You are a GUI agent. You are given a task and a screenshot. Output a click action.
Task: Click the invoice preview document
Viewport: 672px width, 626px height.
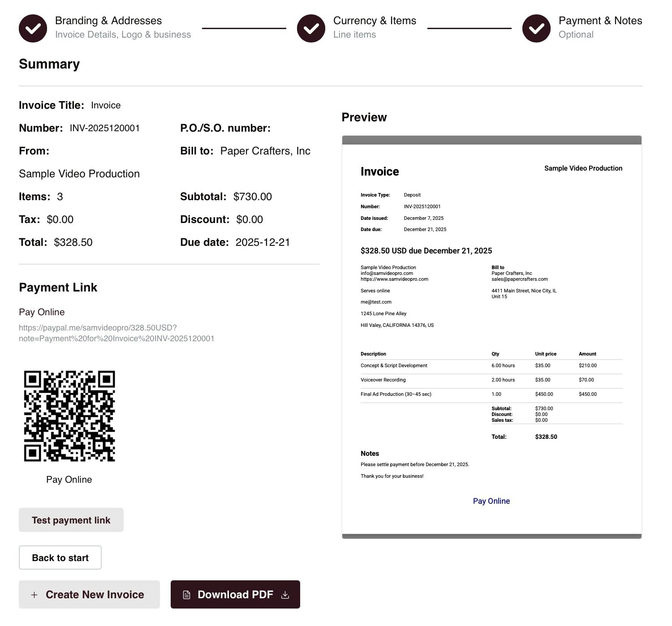tap(492, 336)
